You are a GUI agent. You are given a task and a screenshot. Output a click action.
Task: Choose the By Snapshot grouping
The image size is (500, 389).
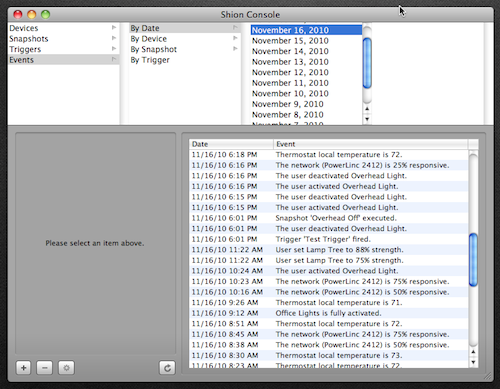coord(185,49)
